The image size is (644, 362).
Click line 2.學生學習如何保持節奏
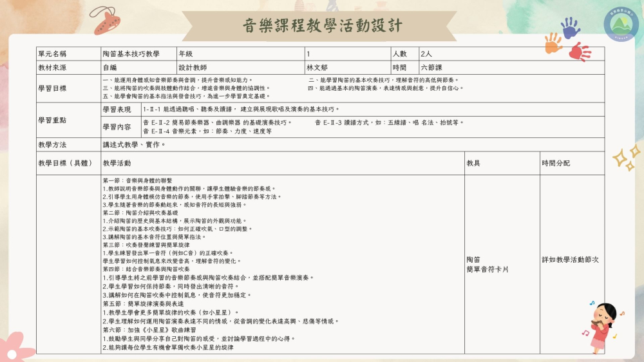(x=171, y=287)
